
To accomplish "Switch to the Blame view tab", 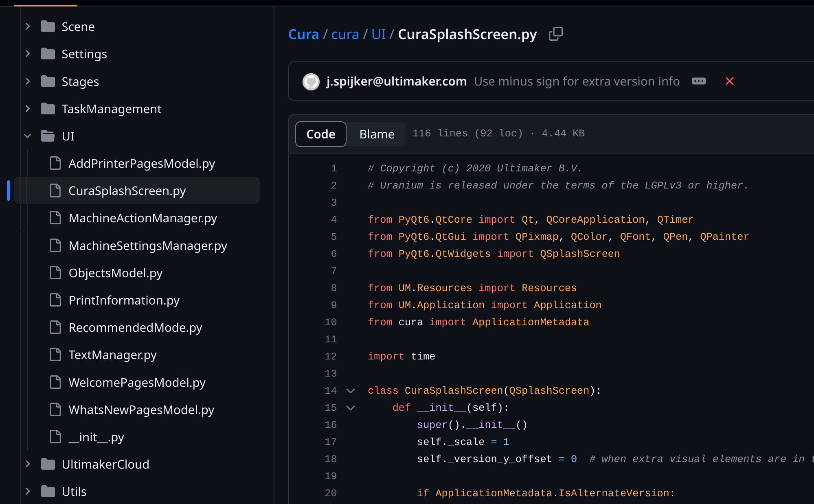I will click(377, 134).
